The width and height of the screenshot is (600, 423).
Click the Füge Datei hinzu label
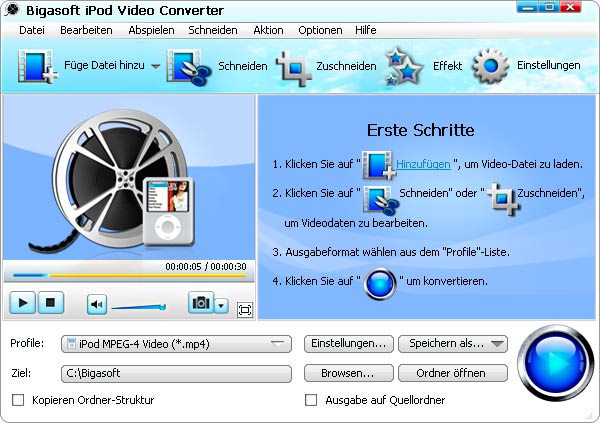click(x=104, y=65)
